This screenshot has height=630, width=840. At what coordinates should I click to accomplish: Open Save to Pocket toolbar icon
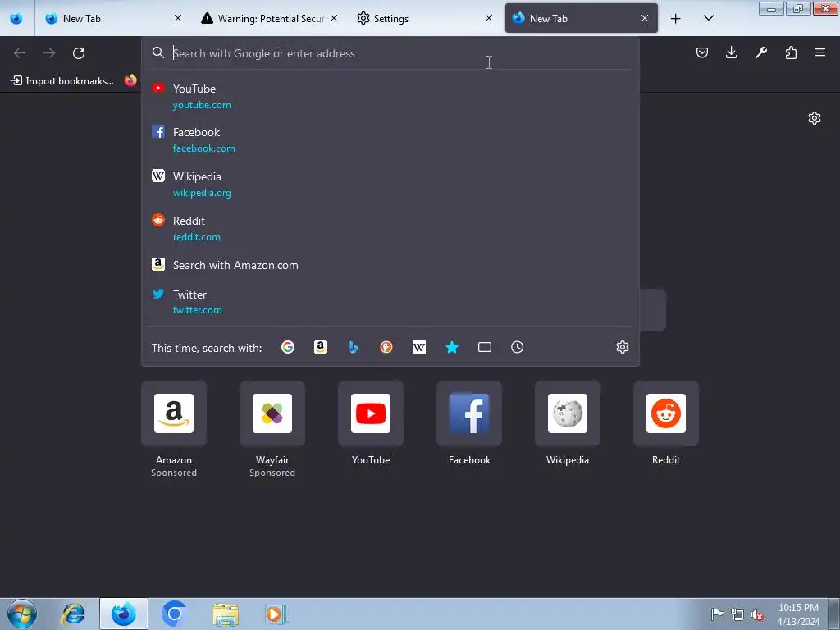tap(702, 52)
